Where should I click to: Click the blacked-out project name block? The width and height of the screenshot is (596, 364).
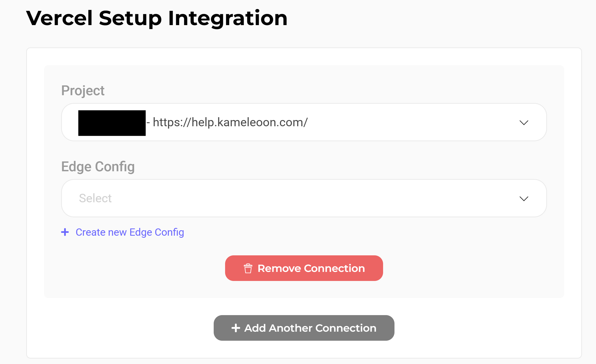click(112, 123)
